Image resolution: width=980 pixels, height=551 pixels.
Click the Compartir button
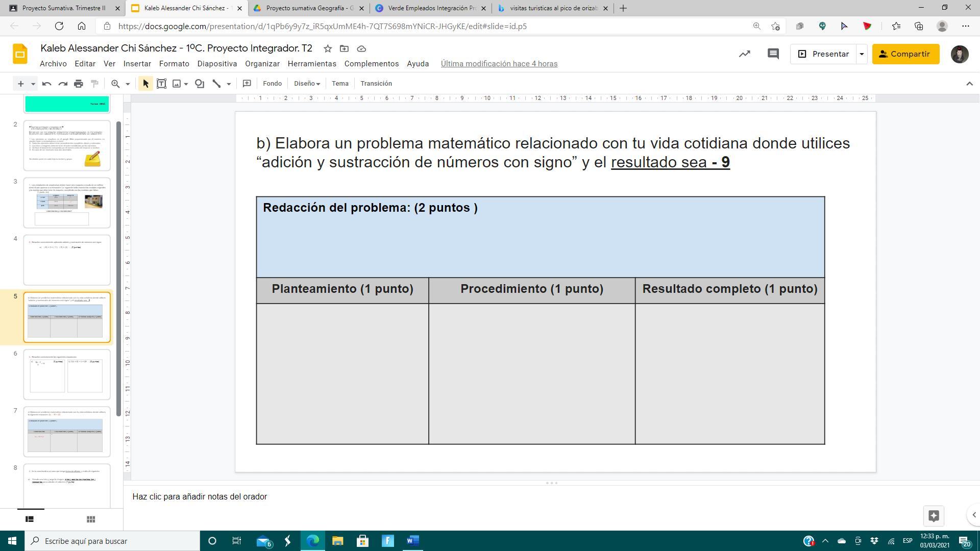905,54
